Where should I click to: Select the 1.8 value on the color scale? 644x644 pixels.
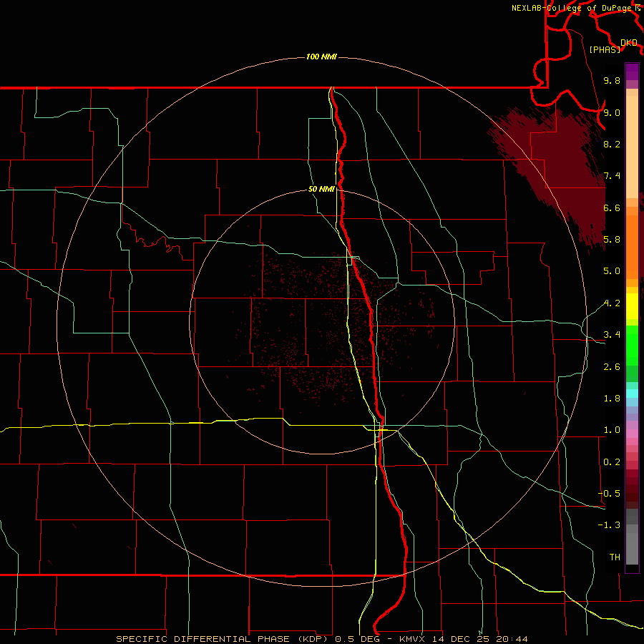tap(612, 399)
